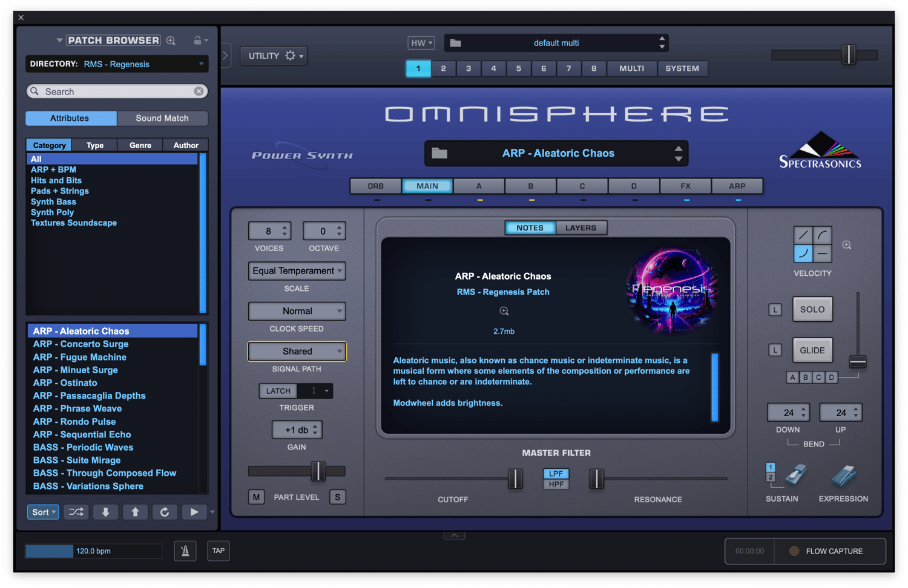Increase the Voices stepper value
This screenshot has height=588, width=908.
[285, 227]
